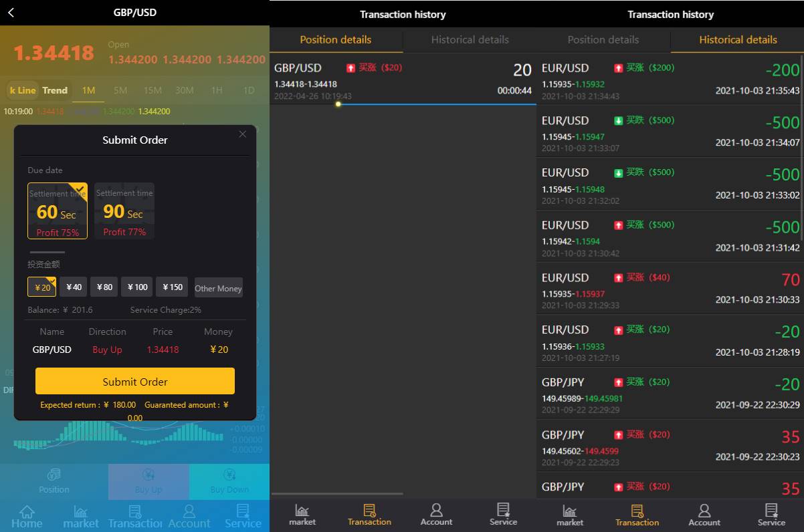The image size is (804, 532).
Task: Switch to Position details tab, middle panel
Action: point(336,39)
